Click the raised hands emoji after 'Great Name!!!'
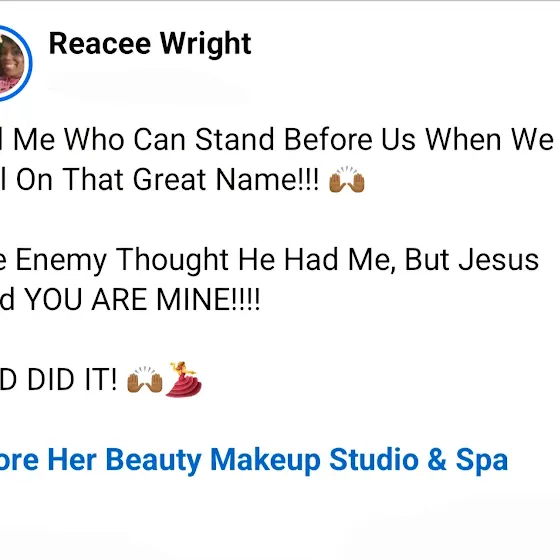This screenshot has height=560, width=560. (346, 179)
